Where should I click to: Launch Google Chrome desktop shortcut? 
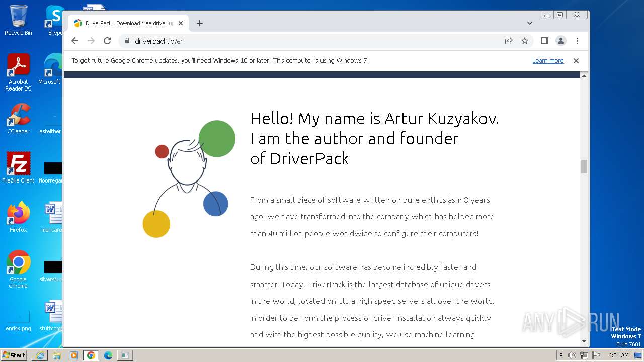click(18, 269)
